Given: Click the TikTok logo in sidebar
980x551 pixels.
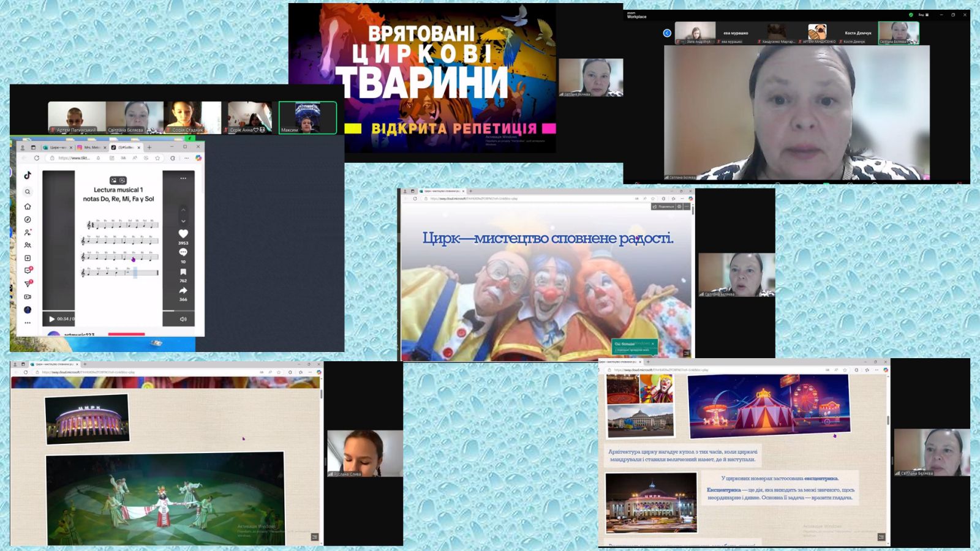Looking at the screenshot, I should click(x=28, y=176).
